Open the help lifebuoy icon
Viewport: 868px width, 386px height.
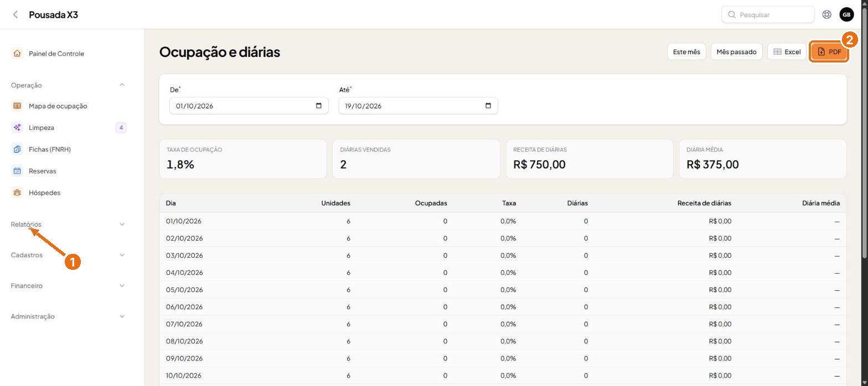click(x=826, y=15)
